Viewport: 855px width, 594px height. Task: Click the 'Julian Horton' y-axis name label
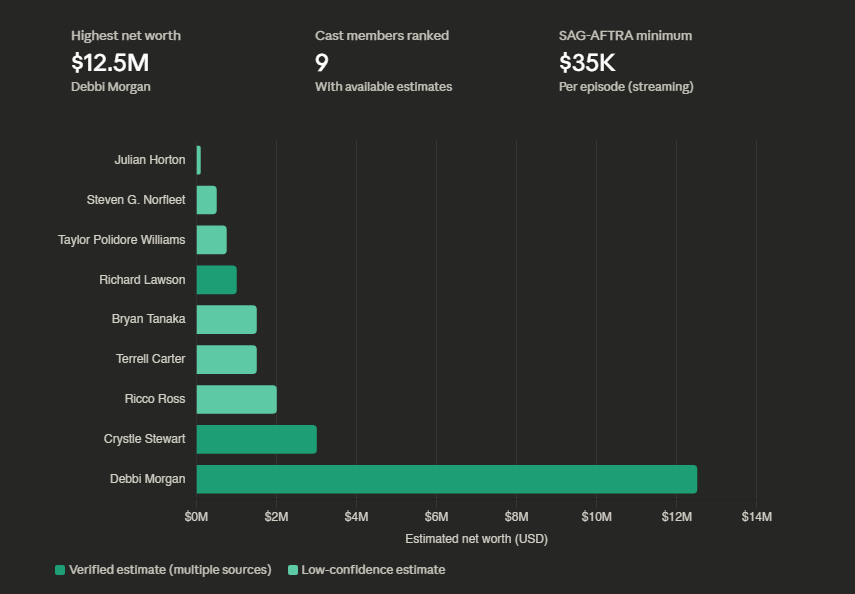(150, 160)
